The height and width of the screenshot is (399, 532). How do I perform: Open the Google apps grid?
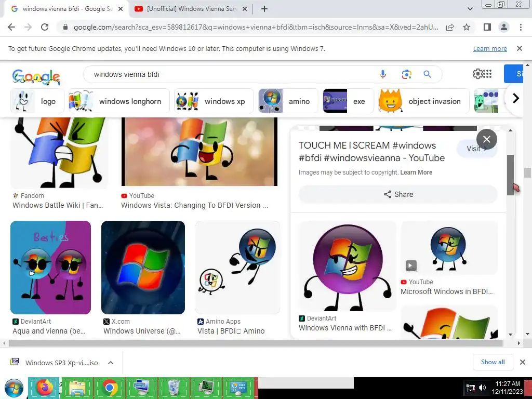(487, 74)
